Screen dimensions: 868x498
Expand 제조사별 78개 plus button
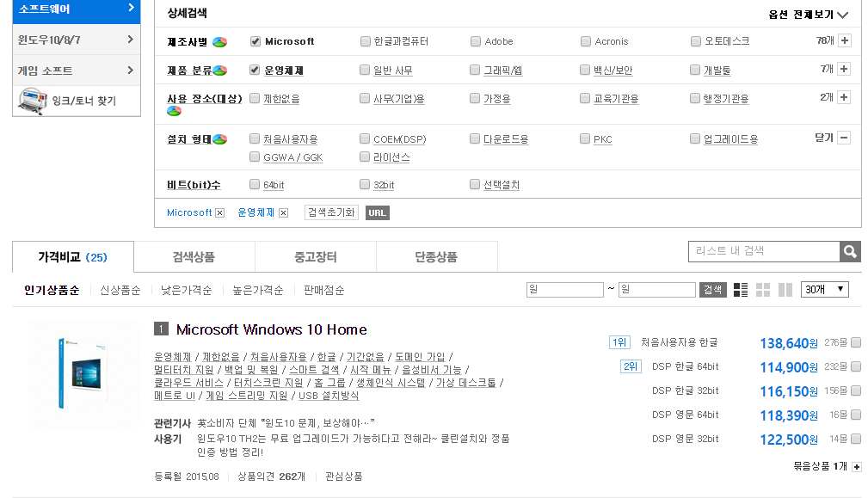click(x=845, y=40)
